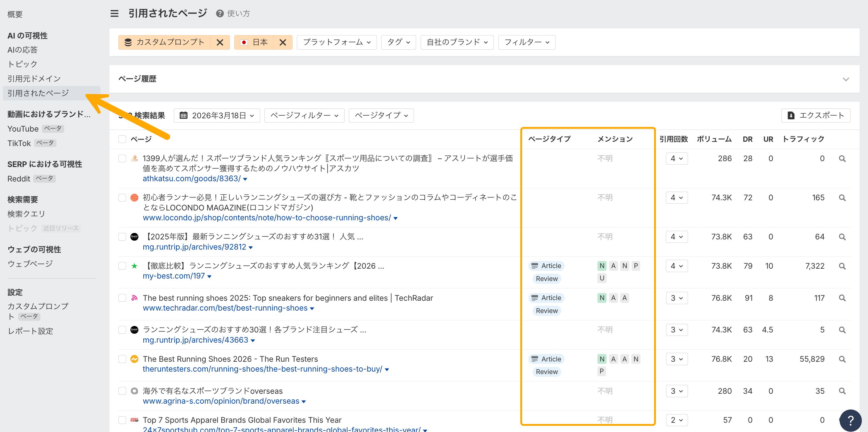This screenshot has height=432, width=868.
Task: Check the select-all ページ header checkbox
Action: coord(122,139)
